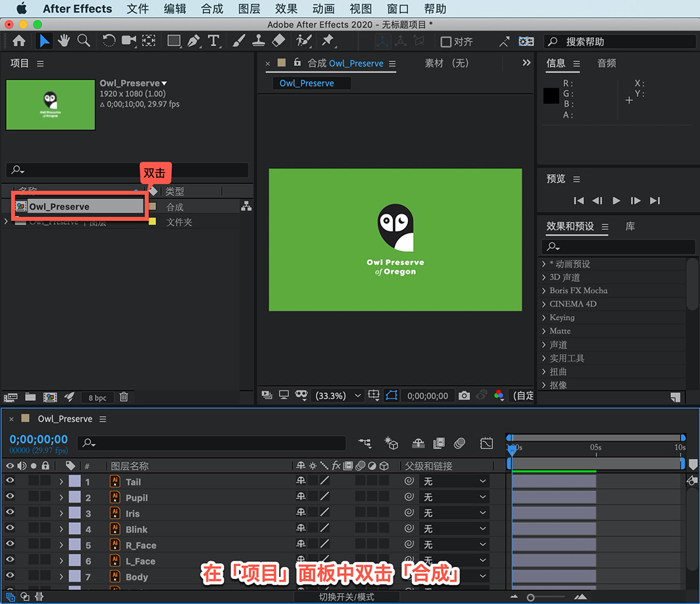Click the current timecode 0;00;00;00 in timeline

coord(39,439)
